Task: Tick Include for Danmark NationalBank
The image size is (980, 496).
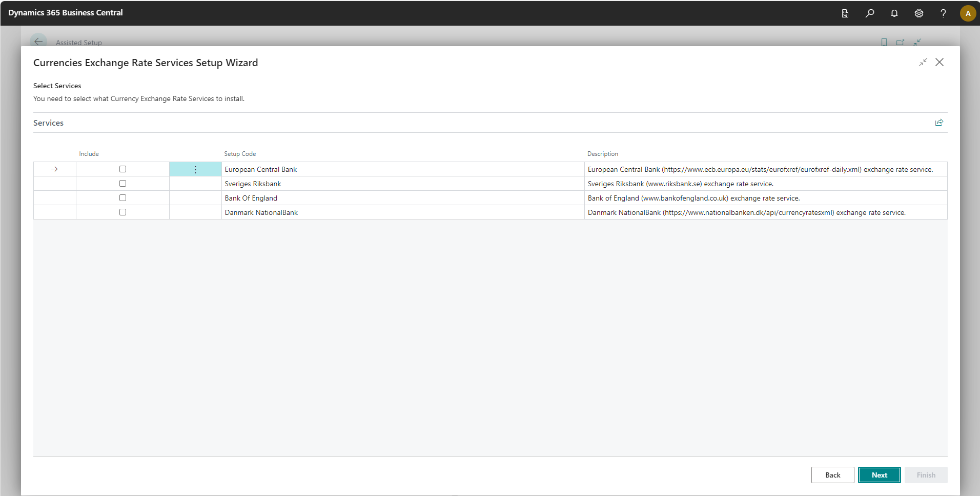Action: click(122, 211)
